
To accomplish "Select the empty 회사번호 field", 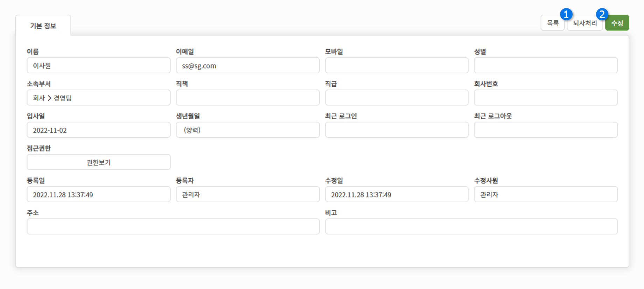I will coord(546,97).
